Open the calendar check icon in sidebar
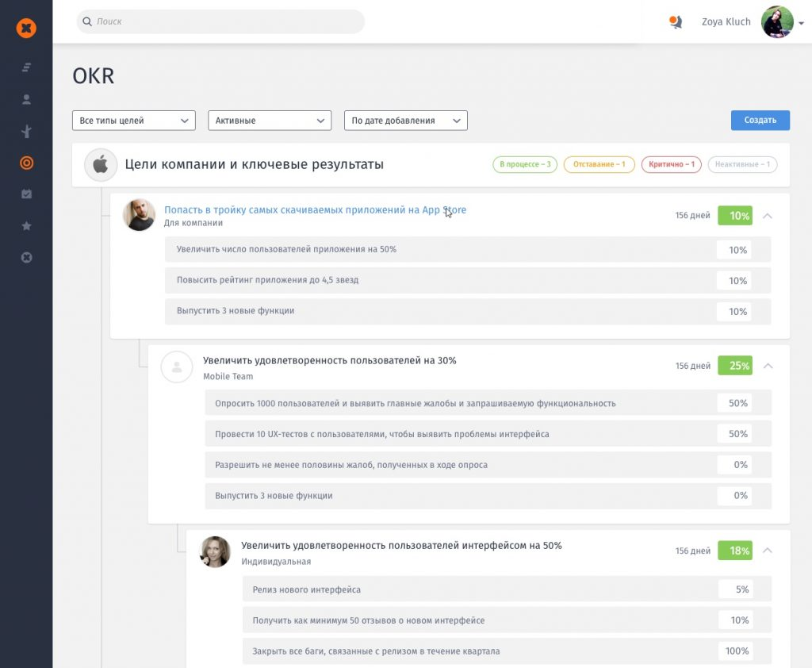 26,194
